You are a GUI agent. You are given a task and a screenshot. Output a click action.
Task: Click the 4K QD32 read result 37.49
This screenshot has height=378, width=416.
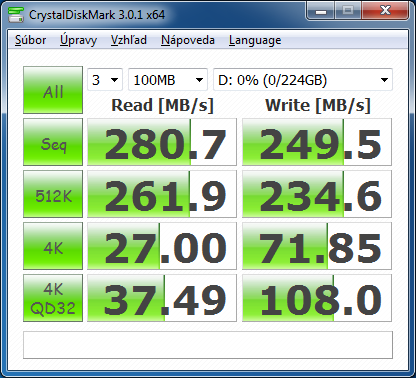tap(162, 298)
